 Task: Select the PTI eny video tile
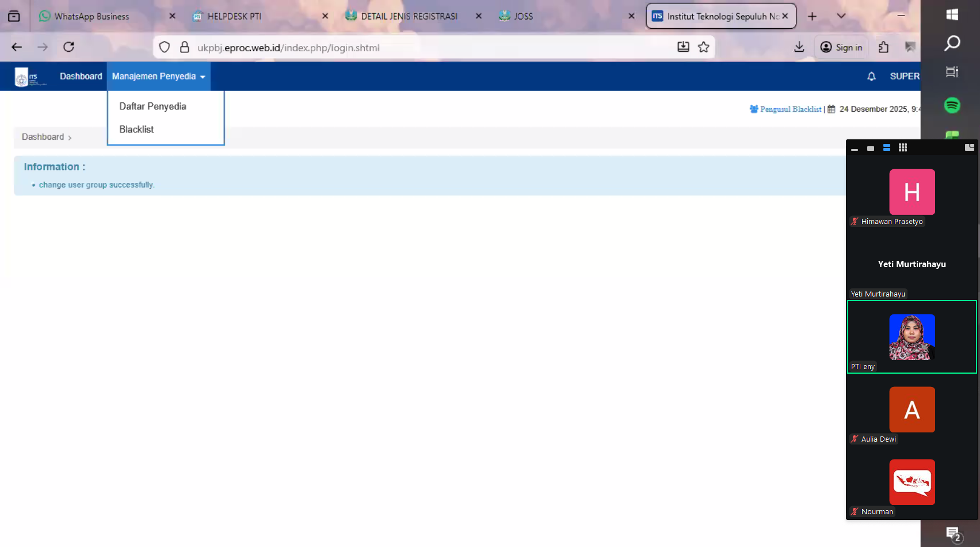912,337
